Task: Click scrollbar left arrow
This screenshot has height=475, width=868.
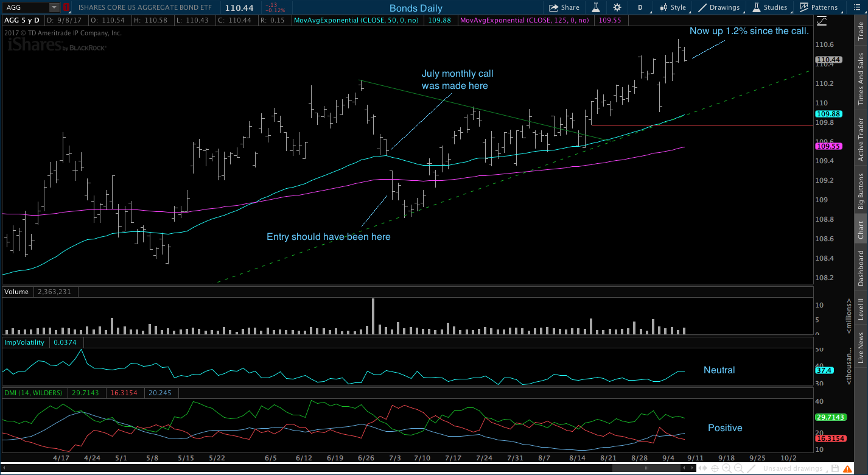Action: 684,468
